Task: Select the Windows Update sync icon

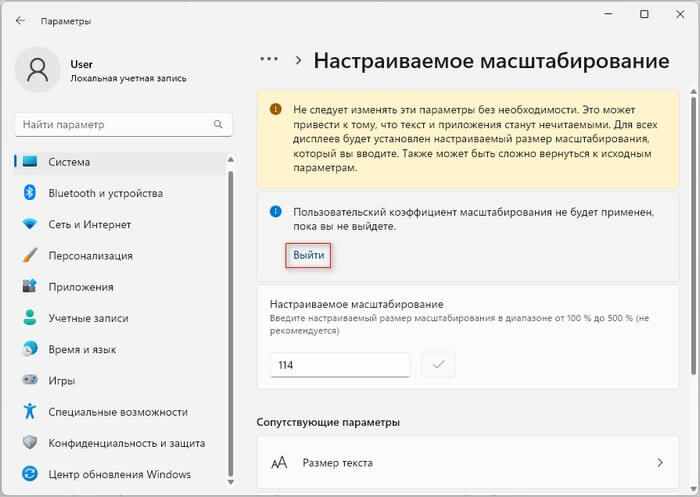Action: (x=30, y=474)
